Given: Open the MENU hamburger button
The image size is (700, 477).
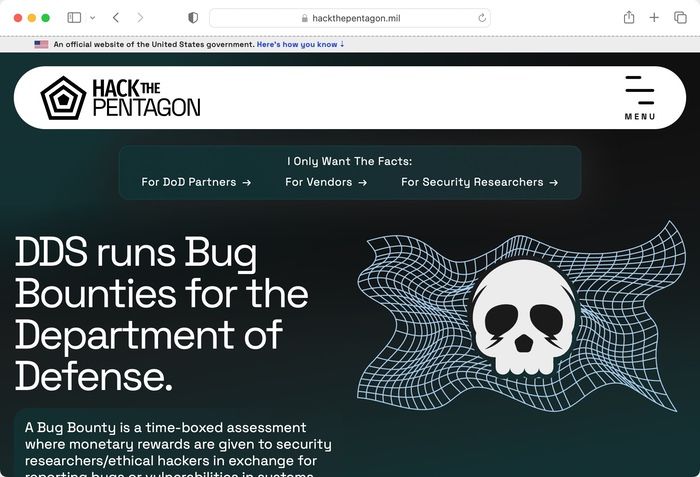Looking at the screenshot, I should [640, 98].
